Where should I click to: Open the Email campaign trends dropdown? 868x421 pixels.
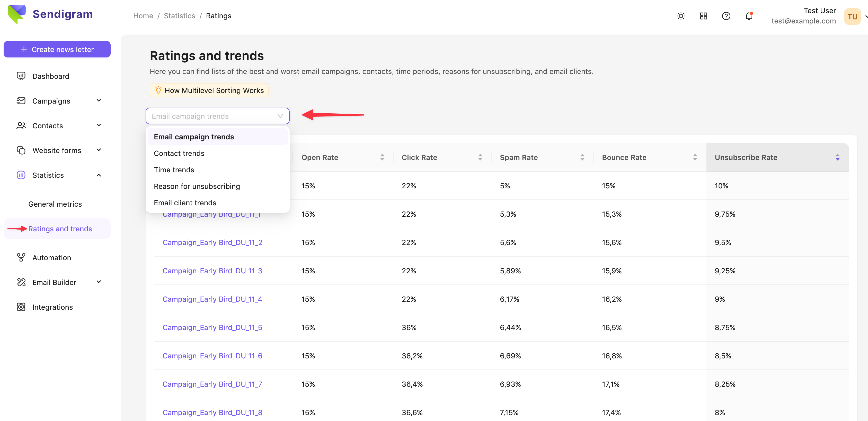coord(217,116)
